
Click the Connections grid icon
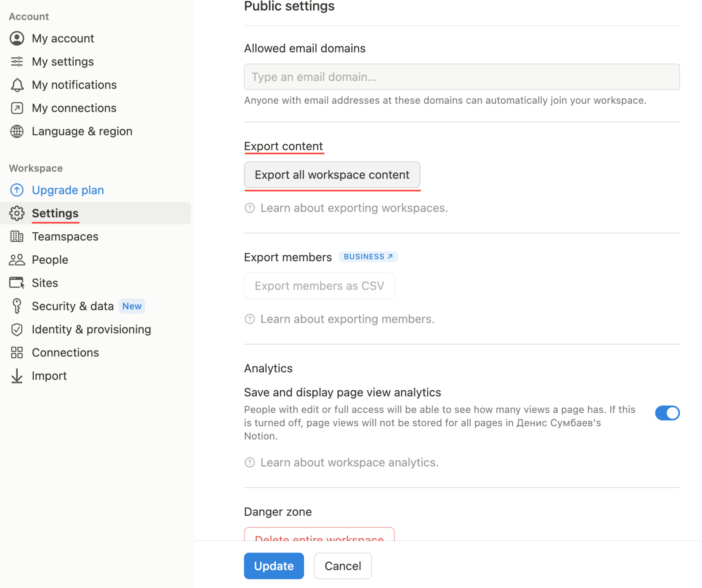pos(17,352)
